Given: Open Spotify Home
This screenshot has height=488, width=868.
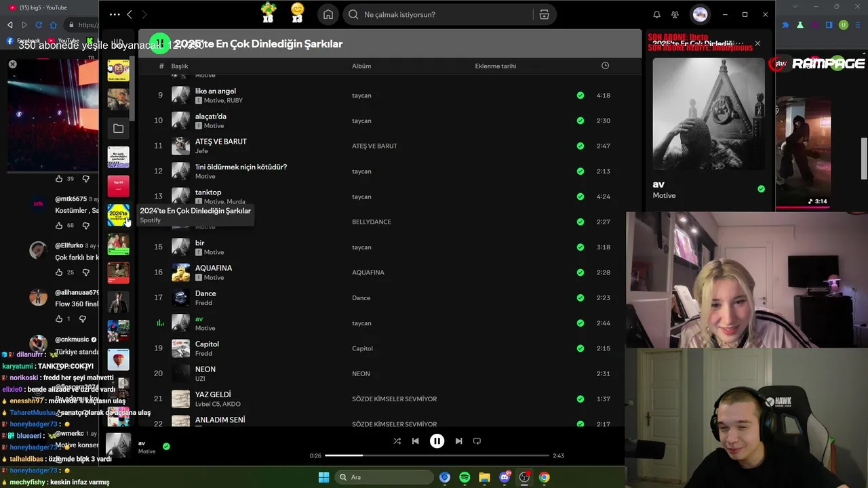Looking at the screenshot, I should click(x=328, y=14).
